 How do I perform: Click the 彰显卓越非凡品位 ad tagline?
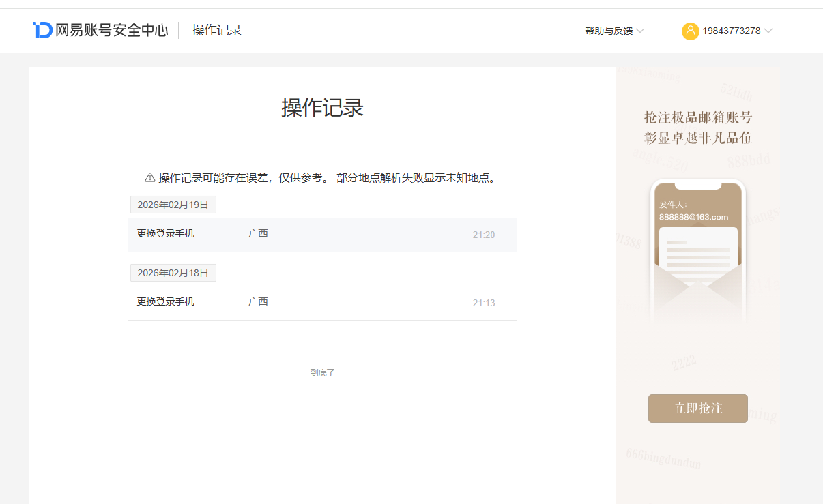pos(698,138)
